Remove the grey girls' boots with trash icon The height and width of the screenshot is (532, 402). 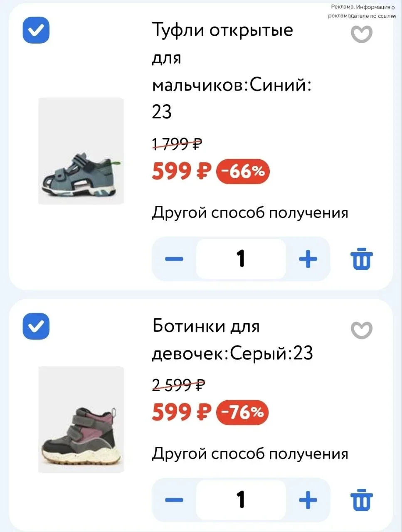click(362, 500)
